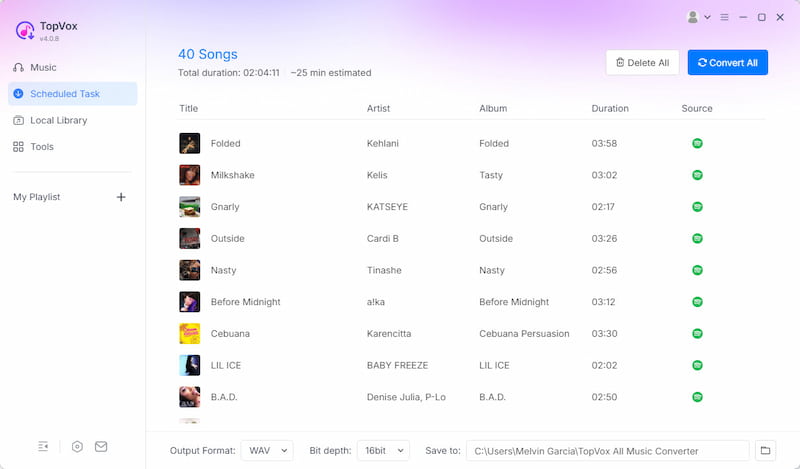Open the Output Format WAV dropdown
800x469 pixels.
(x=267, y=451)
